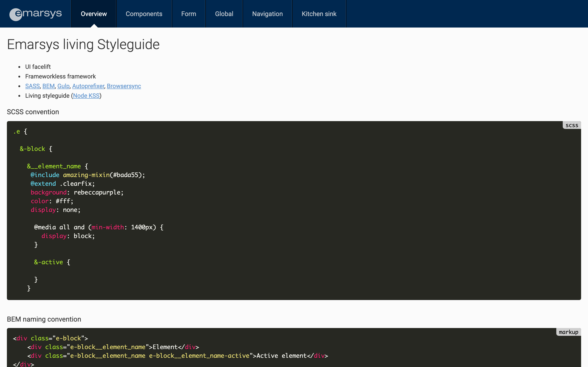This screenshot has height=367, width=588.
Task: Select the Navigation menu item
Action: click(x=267, y=14)
